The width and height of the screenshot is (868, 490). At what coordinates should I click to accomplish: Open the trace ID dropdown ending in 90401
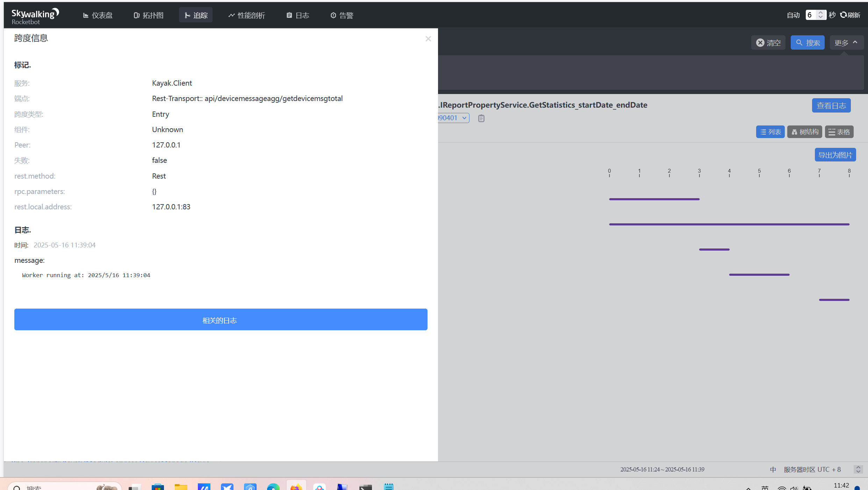[453, 118]
